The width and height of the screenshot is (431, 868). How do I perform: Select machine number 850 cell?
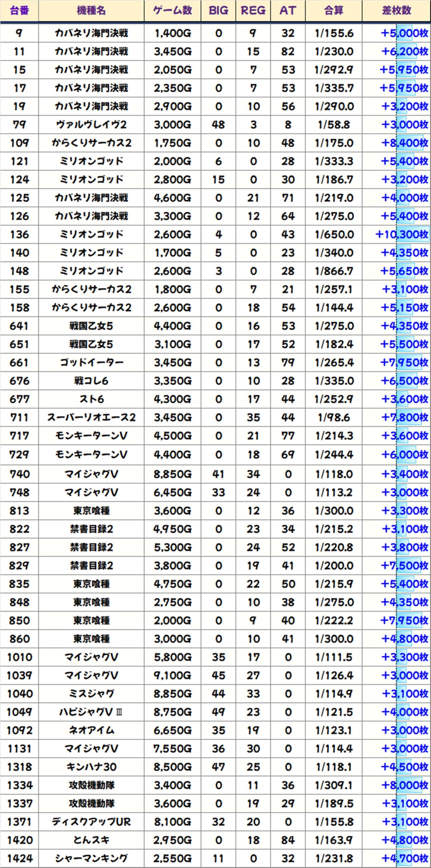tap(19, 620)
